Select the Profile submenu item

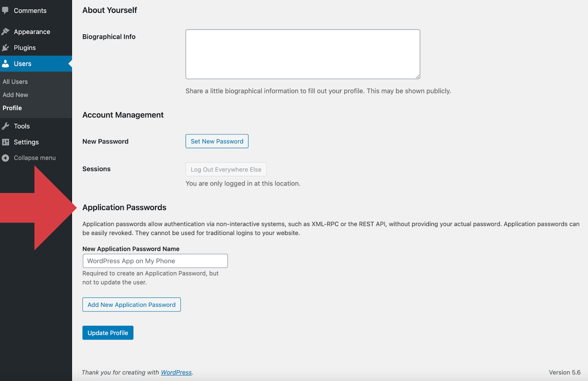pos(12,108)
